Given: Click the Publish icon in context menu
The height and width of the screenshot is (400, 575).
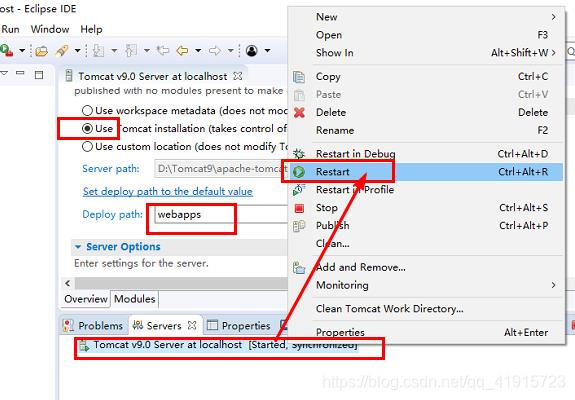Looking at the screenshot, I should click(299, 226).
